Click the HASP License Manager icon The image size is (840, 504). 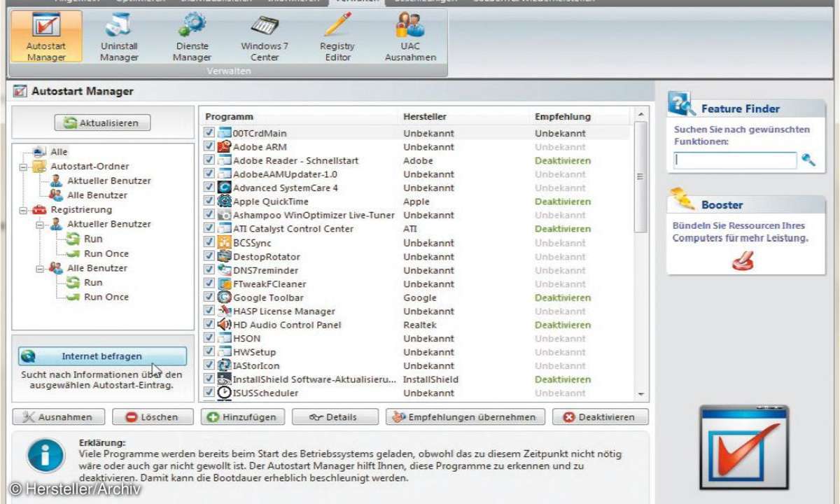pos(224,311)
